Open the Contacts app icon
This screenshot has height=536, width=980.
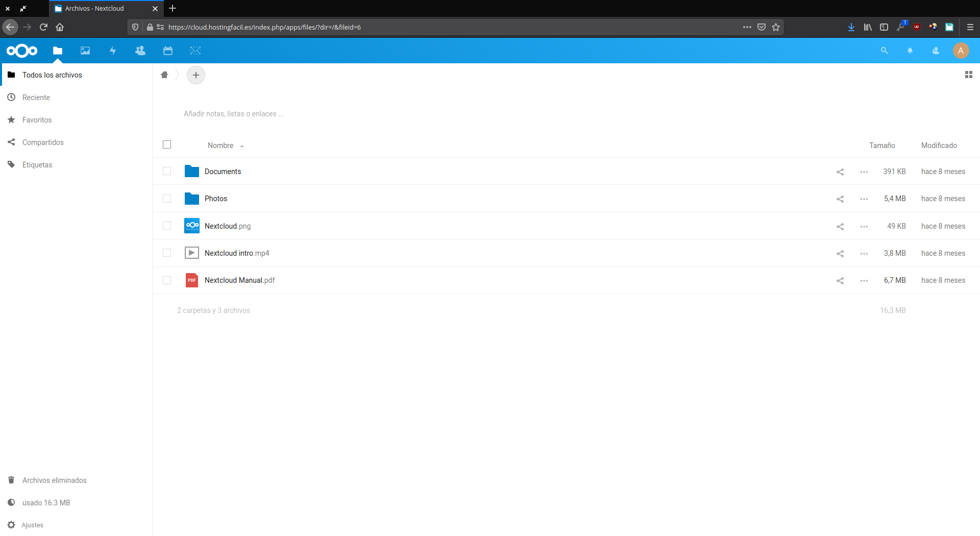pos(140,51)
